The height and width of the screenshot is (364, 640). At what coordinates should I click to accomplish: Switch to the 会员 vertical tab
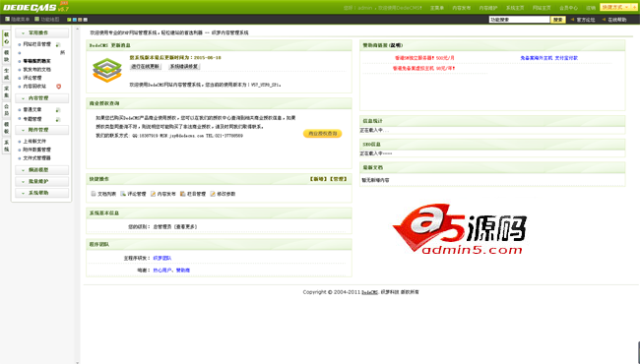(6, 109)
